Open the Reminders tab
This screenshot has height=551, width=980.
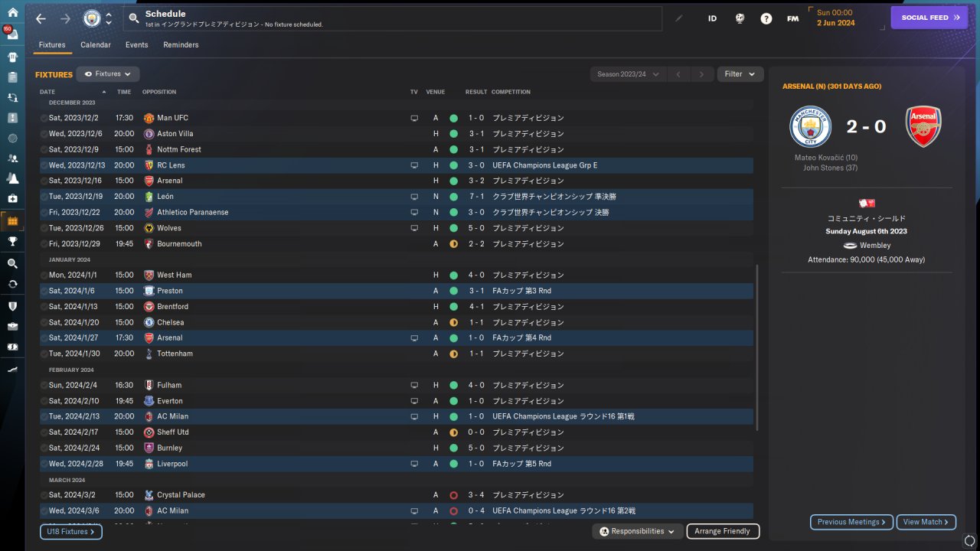coord(181,45)
